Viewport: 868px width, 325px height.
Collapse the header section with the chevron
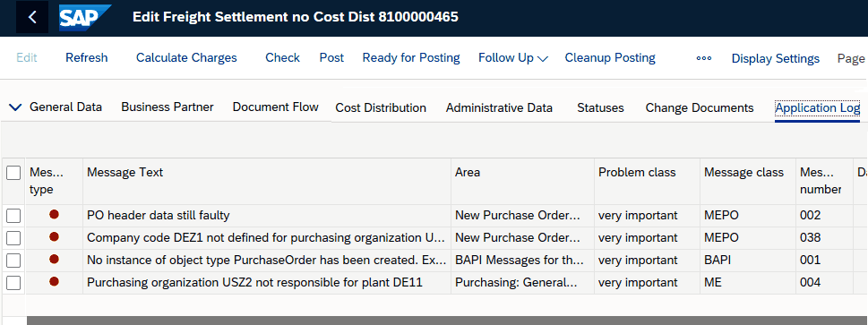[x=15, y=107]
